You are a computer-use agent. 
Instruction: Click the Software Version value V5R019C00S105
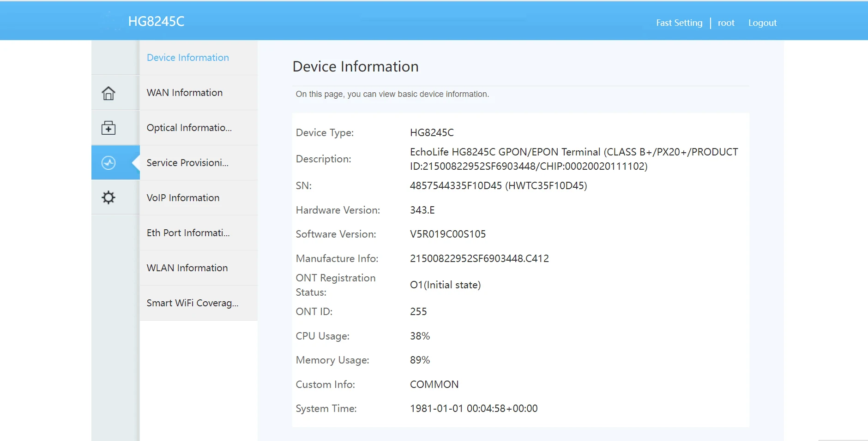click(x=447, y=234)
